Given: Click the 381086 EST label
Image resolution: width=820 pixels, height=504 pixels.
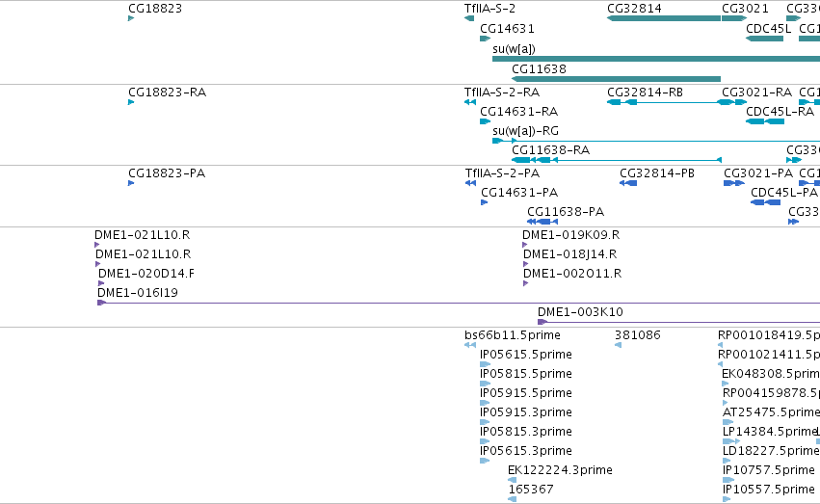Looking at the screenshot, I should (x=638, y=335).
